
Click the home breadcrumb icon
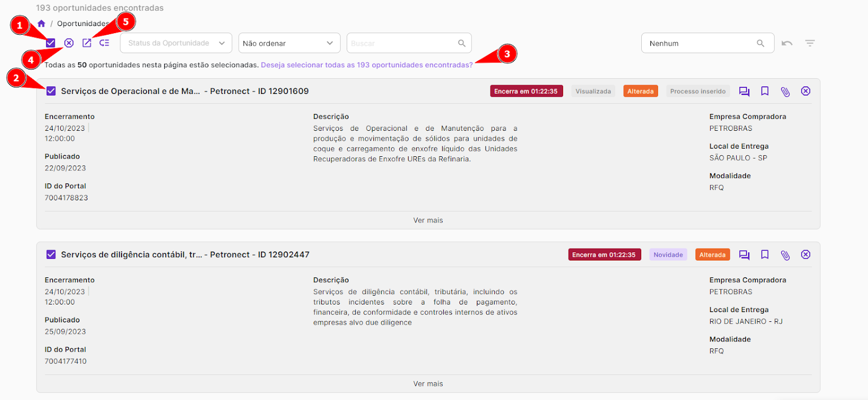coord(41,23)
